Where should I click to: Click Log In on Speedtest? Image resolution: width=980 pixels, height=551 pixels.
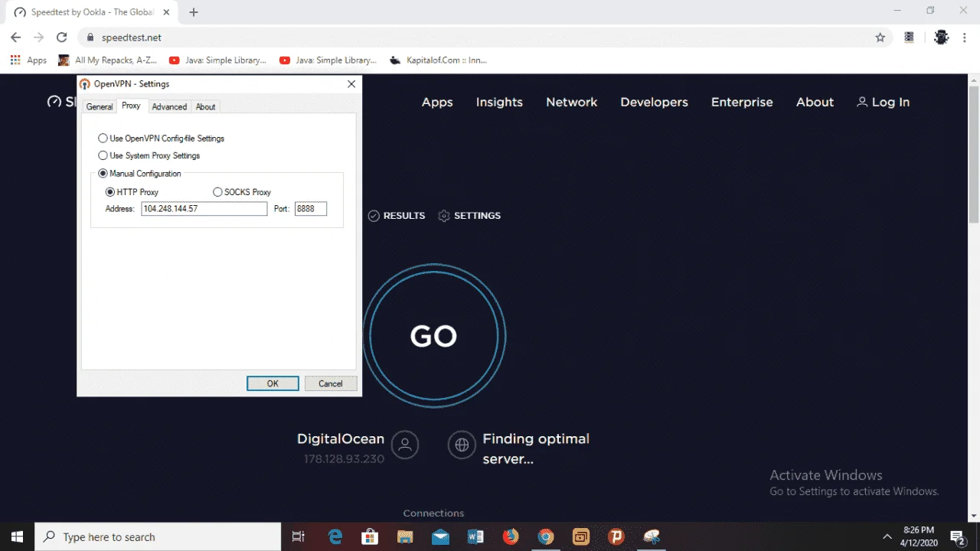pyautogui.click(x=883, y=102)
